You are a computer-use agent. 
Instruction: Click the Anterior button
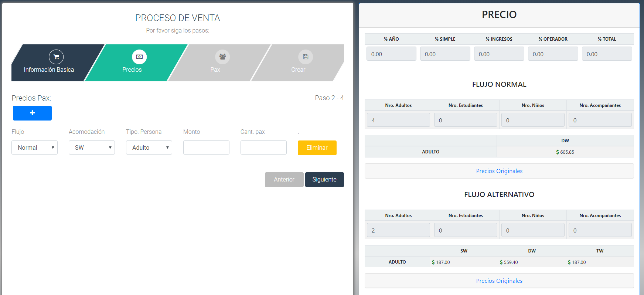pos(284,180)
